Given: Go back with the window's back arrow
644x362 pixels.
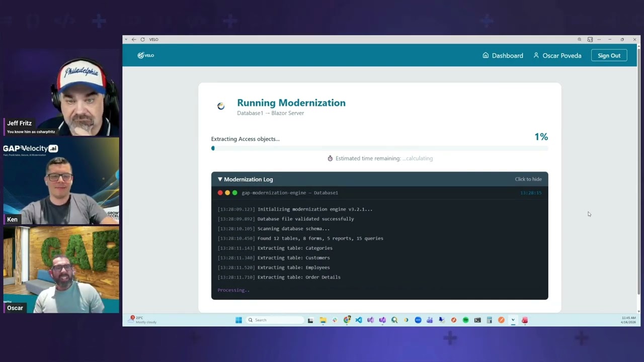Looking at the screenshot, I should tap(134, 39).
